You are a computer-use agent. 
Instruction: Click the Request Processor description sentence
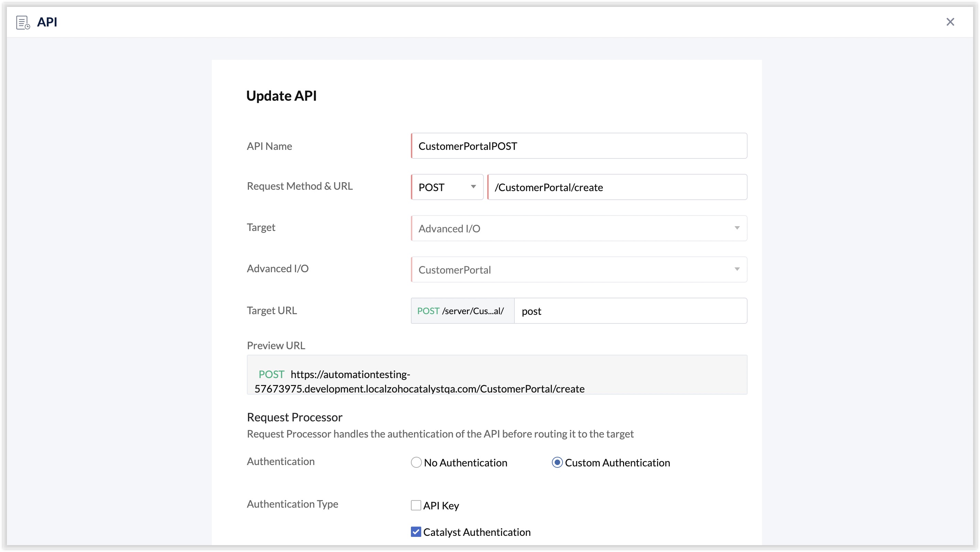pyautogui.click(x=440, y=434)
